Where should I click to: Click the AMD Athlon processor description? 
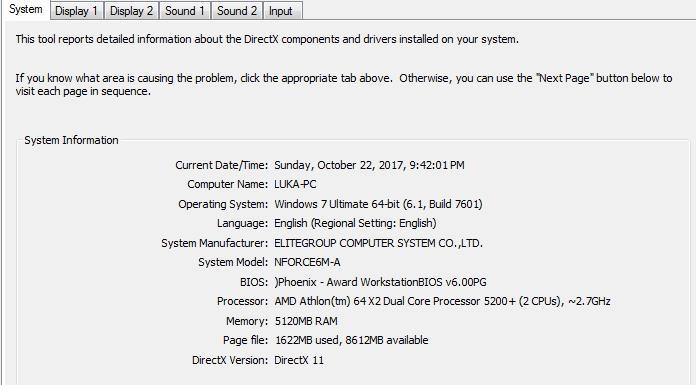pos(442,301)
